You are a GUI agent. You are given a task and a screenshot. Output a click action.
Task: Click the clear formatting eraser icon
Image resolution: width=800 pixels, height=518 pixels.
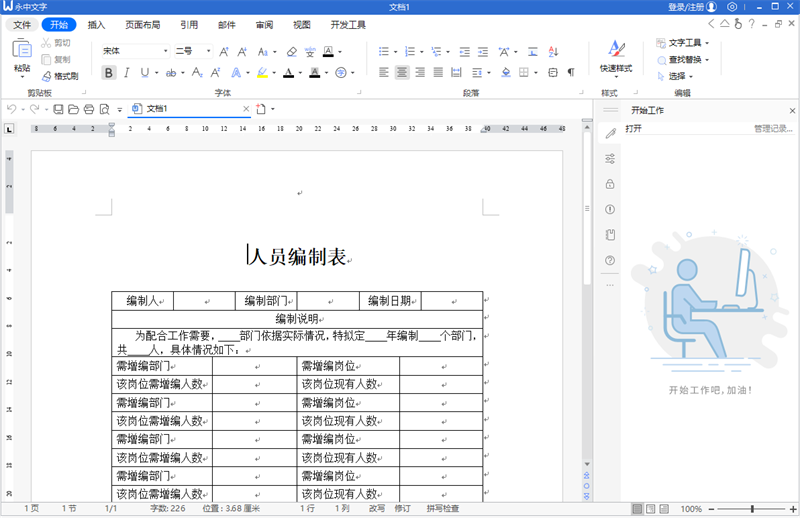(x=292, y=52)
